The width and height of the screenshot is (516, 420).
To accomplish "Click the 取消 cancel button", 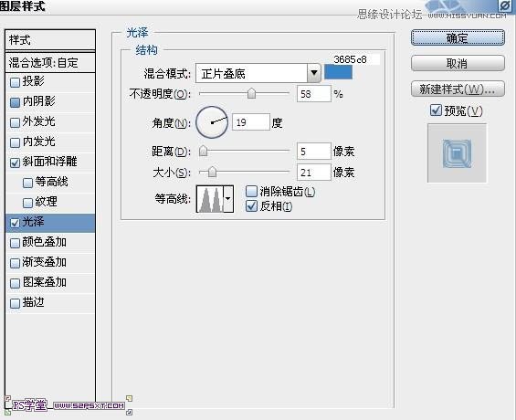I will (458, 63).
